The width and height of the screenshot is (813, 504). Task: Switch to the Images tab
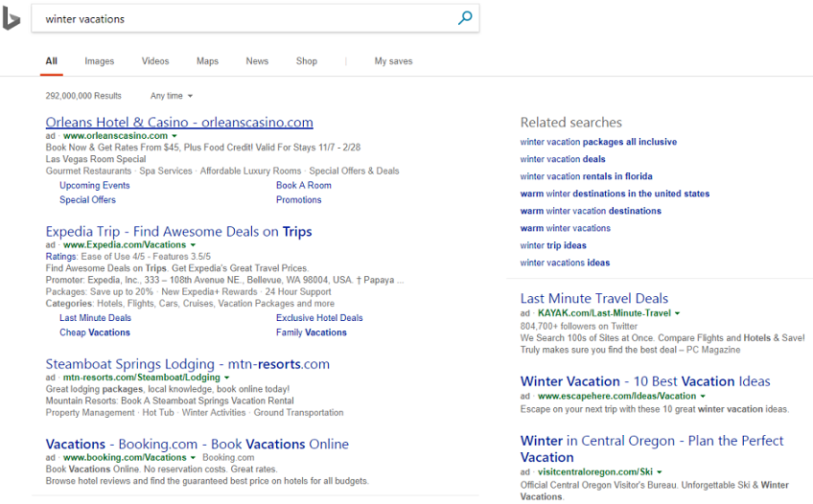pyautogui.click(x=99, y=61)
